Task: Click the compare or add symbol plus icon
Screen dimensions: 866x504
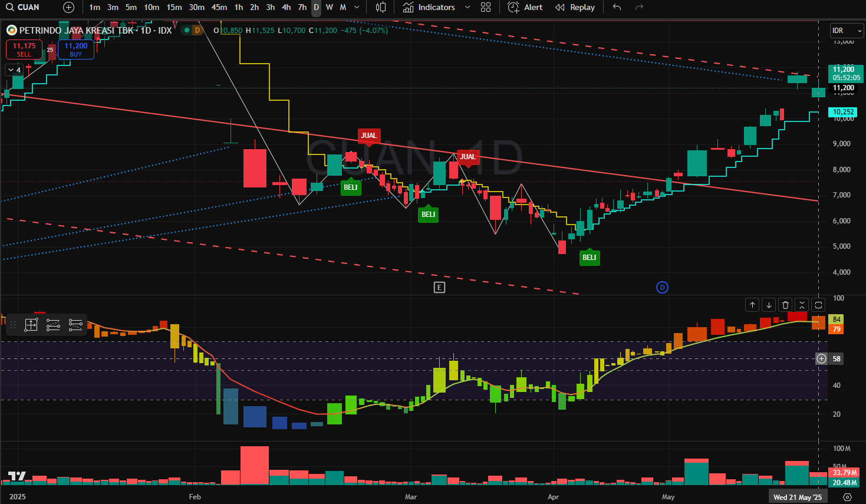Action: pos(68,7)
